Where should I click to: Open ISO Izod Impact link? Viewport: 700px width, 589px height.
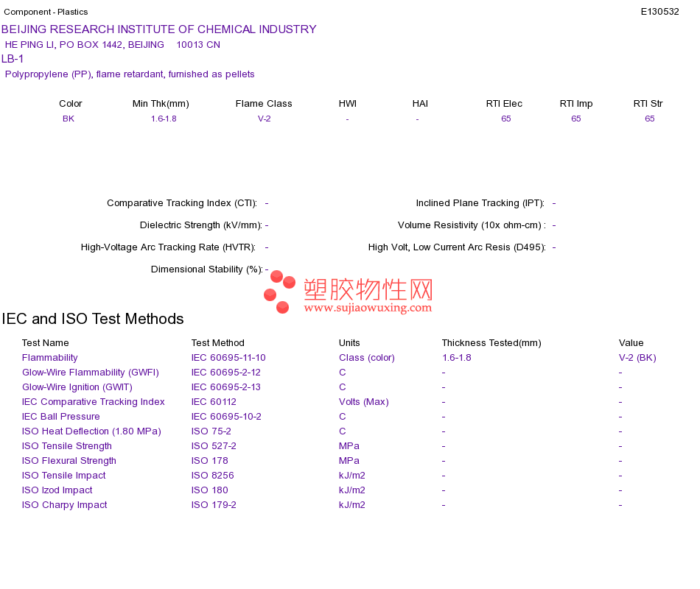57,490
